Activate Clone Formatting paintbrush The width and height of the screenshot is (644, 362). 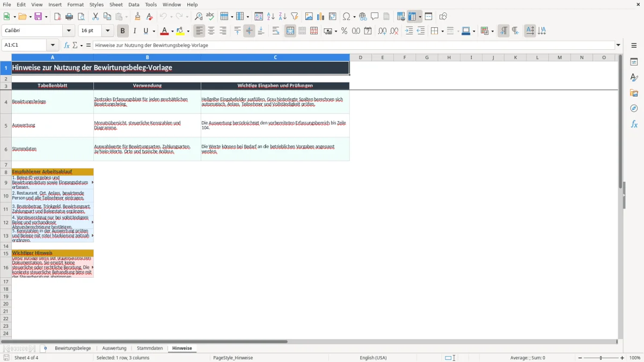click(138, 17)
